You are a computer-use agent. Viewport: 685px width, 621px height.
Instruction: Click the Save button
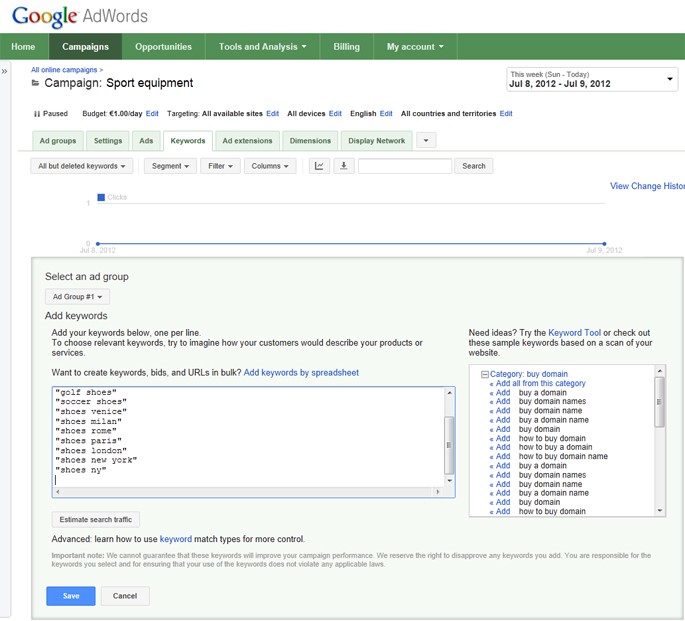[x=71, y=596]
